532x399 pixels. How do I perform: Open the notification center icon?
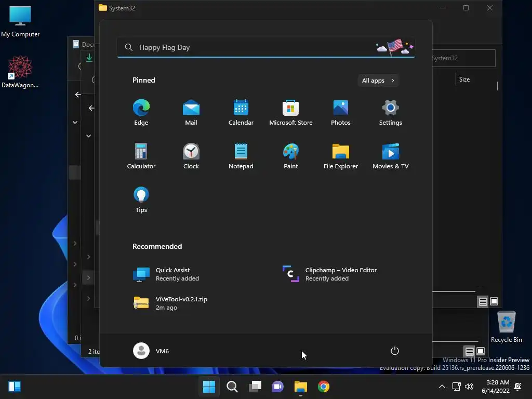click(518, 387)
